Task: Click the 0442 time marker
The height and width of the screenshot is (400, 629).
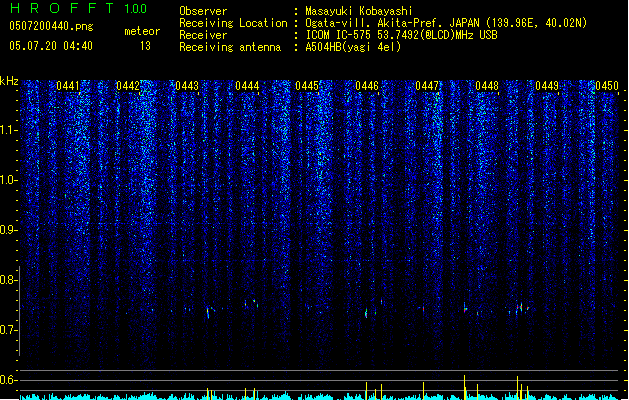Action: point(128,86)
